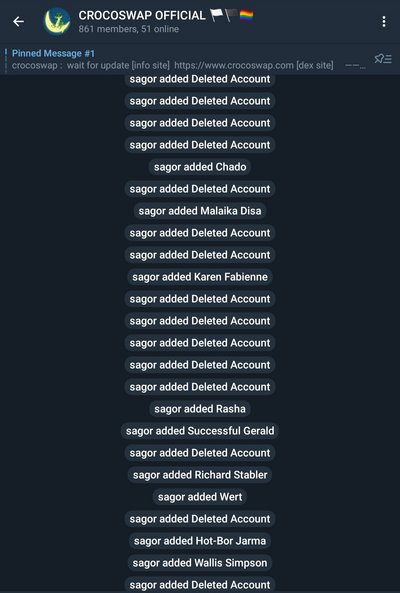Tap the rainbow flag emoji in title

click(x=246, y=16)
